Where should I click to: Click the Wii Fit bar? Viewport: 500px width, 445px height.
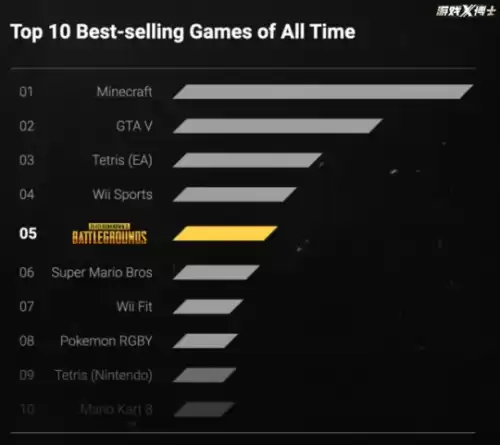208,307
